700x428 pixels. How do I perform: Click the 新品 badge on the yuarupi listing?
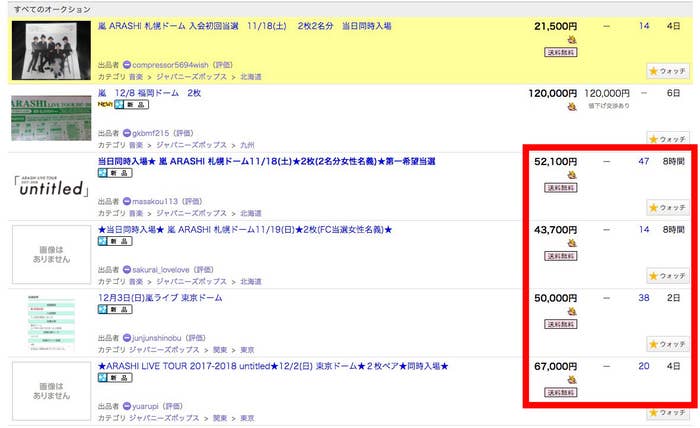(x=115, y=378)
